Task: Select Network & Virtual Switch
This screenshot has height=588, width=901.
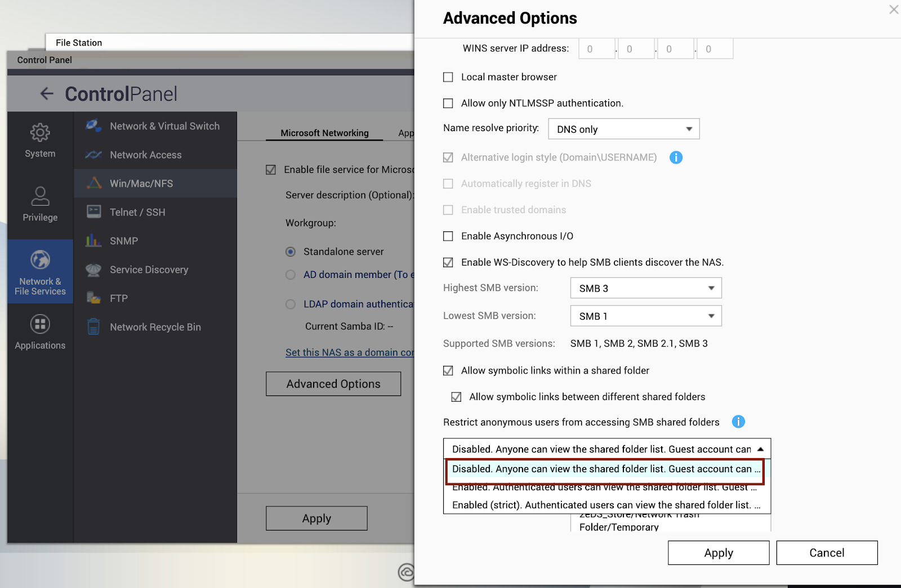Action: pos(164,126)
